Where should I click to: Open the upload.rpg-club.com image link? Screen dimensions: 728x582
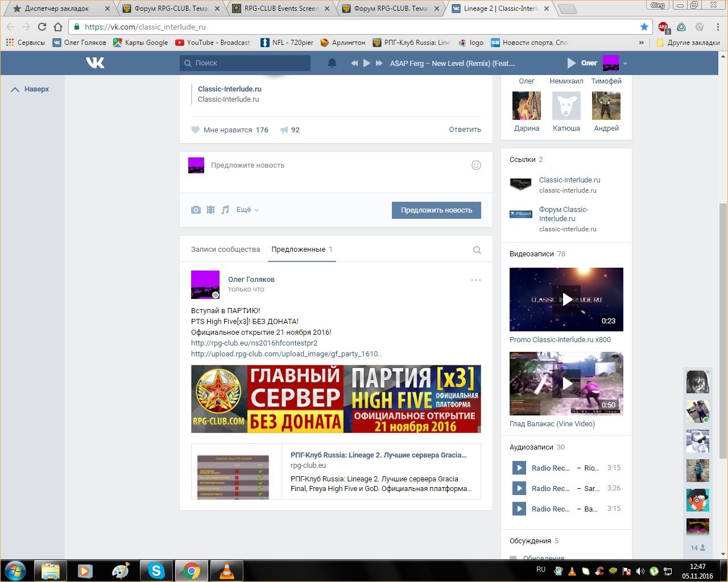(x=286, y=354)
